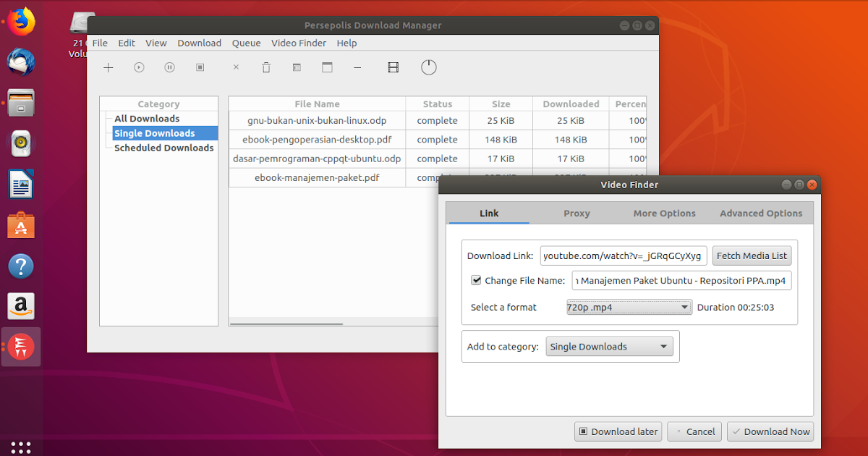Switch to the Proxy tab
The image size is (868, 456).
(x=576, y=213)
